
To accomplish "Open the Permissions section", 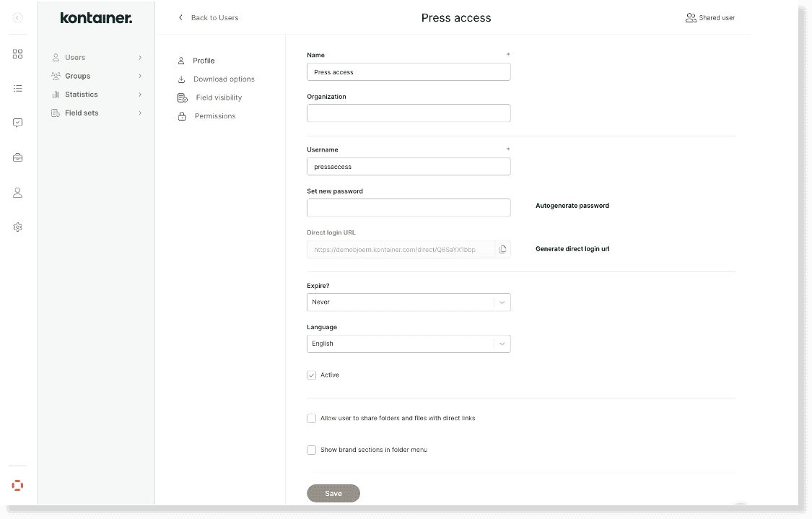I will (214, 115).
